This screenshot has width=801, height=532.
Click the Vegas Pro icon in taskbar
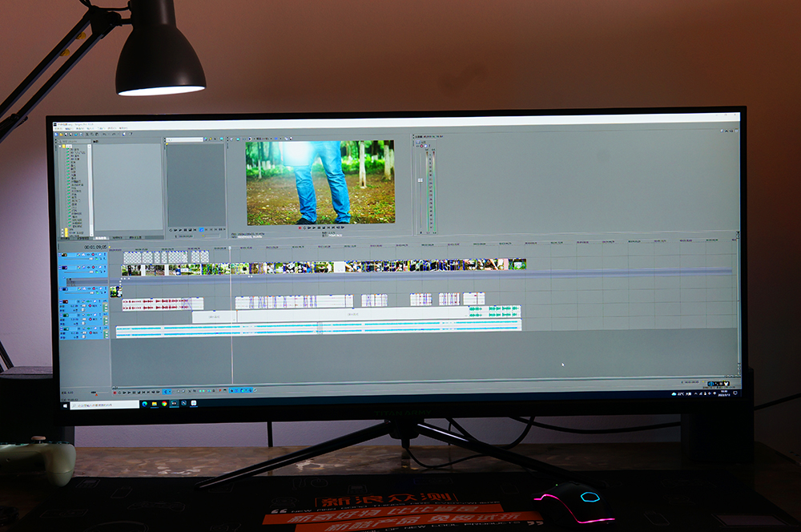pyautogui.click(x=174, y=403)
